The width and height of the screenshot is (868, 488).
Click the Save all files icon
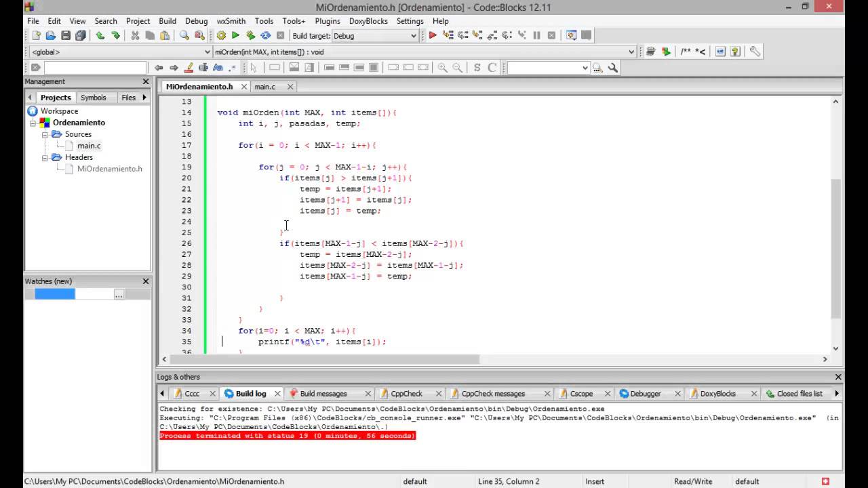[x=81, y=36]
